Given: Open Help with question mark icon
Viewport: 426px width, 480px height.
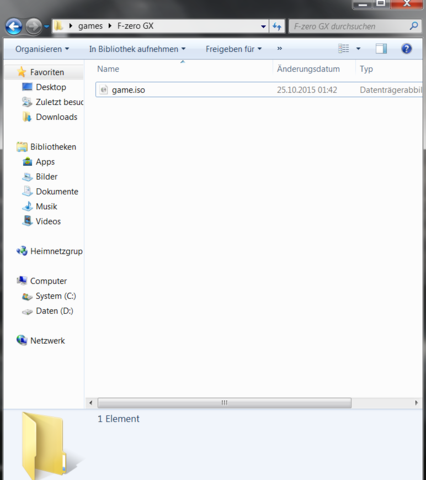Looking at the screenshot, I should (x=406, y=49).
